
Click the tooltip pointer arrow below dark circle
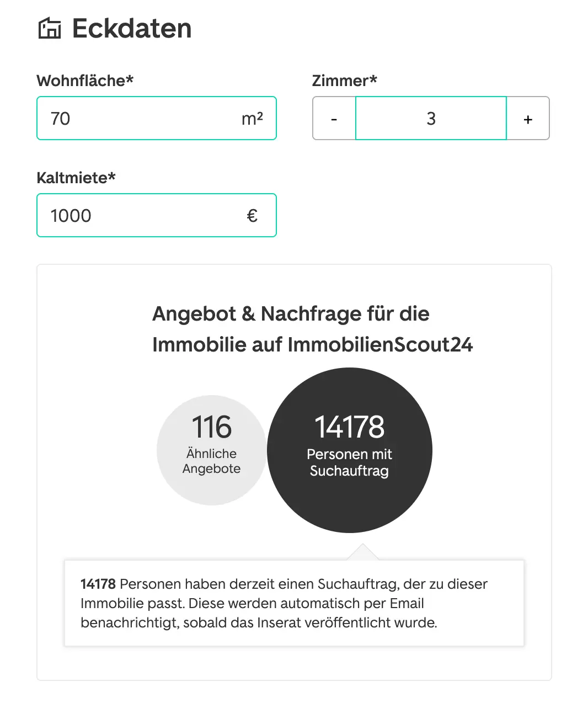click(363, 552)
